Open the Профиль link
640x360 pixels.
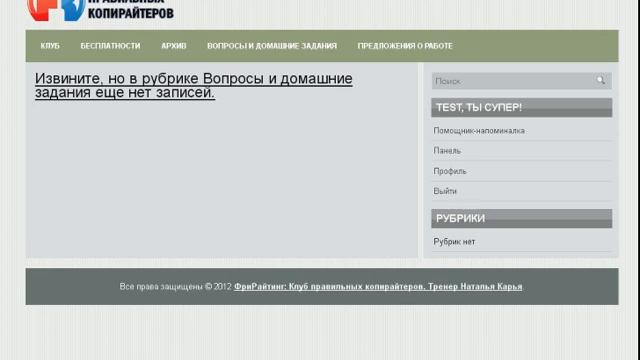(x=449, y=171)
